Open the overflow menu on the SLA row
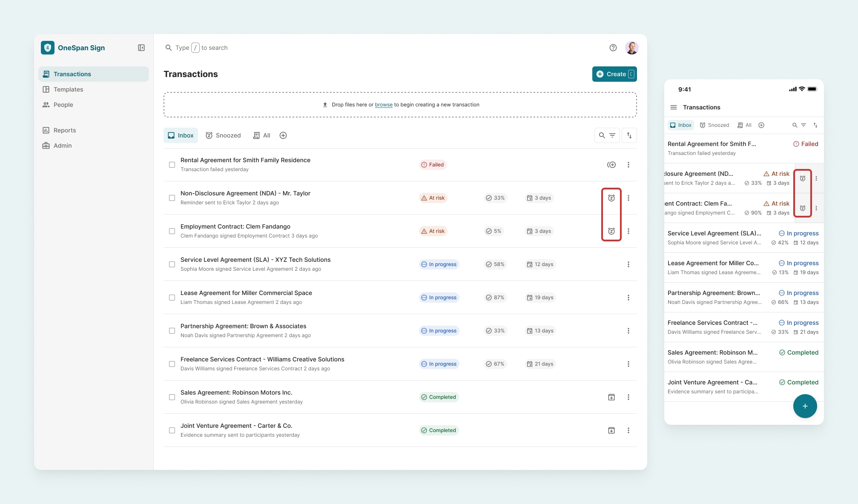 point(628,264)
